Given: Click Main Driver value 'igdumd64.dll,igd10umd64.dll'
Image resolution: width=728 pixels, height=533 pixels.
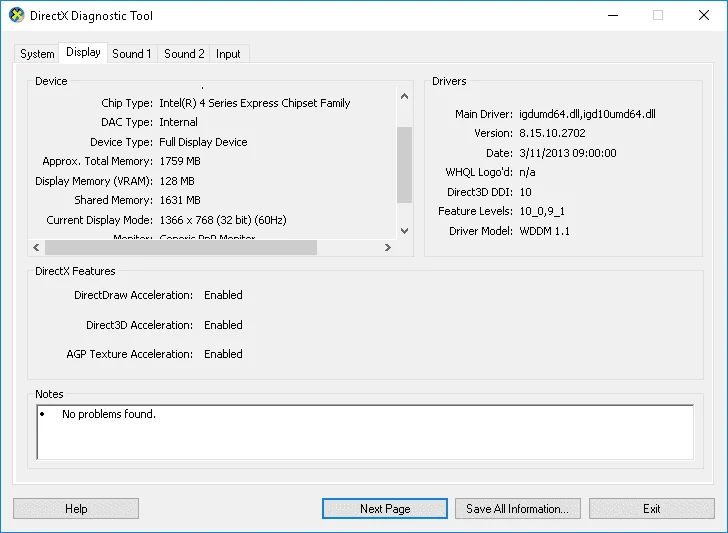Looking at the screenshot, I should (587, 114).
